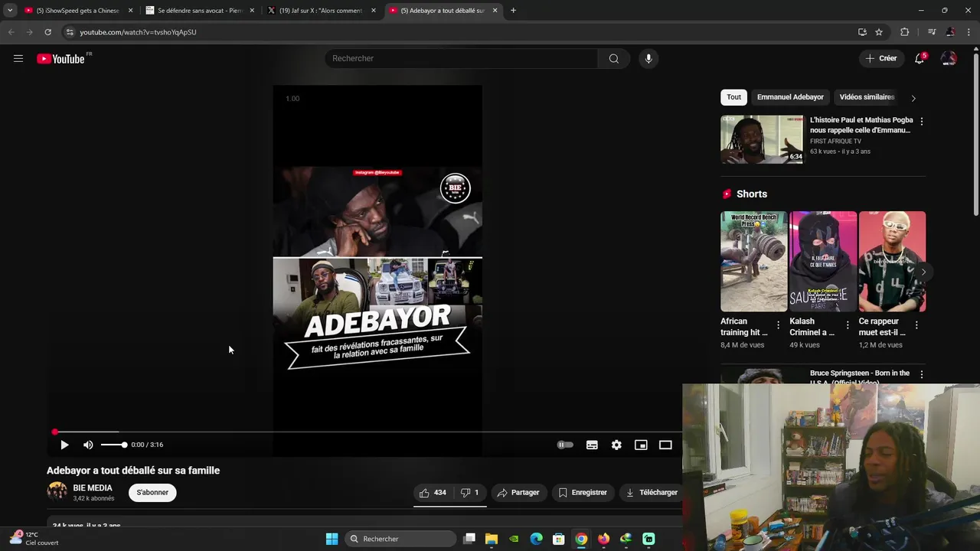980x551 pixels.
Task: Like the video with thumbs up
Action: click(x=433, y=493)
